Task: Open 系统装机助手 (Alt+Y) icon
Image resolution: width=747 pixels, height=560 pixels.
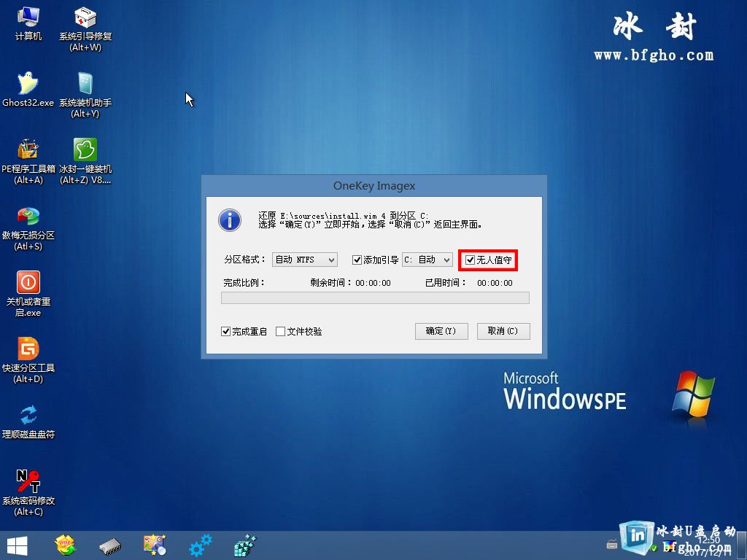Action: coord(85,95)
